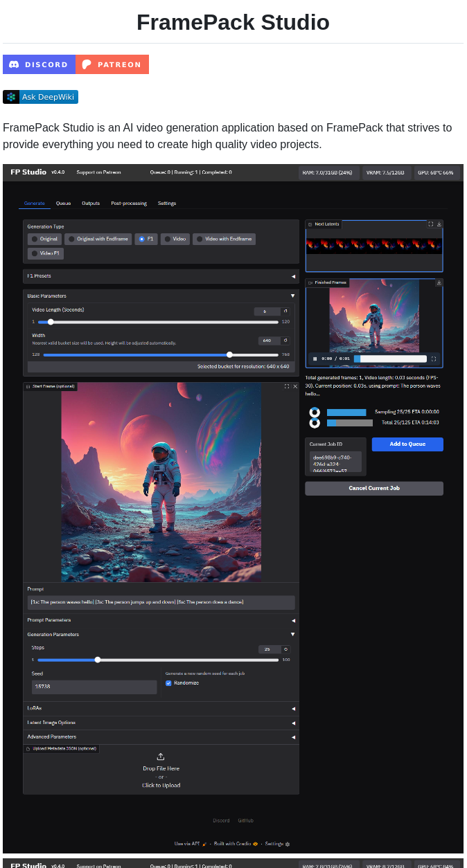
Task: Click the Video Length number box
Action: (266, 311)
